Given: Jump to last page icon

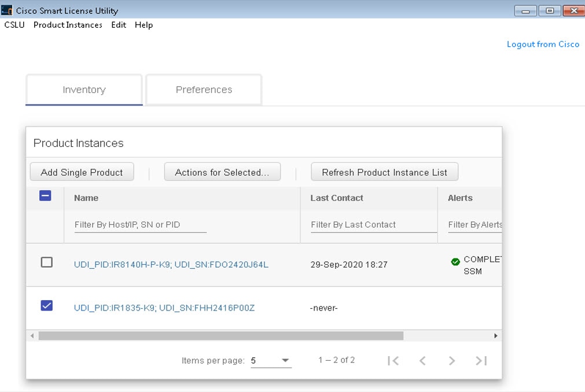Looking at the screenshot, I should pyautogui.click(x=481, y=361).
